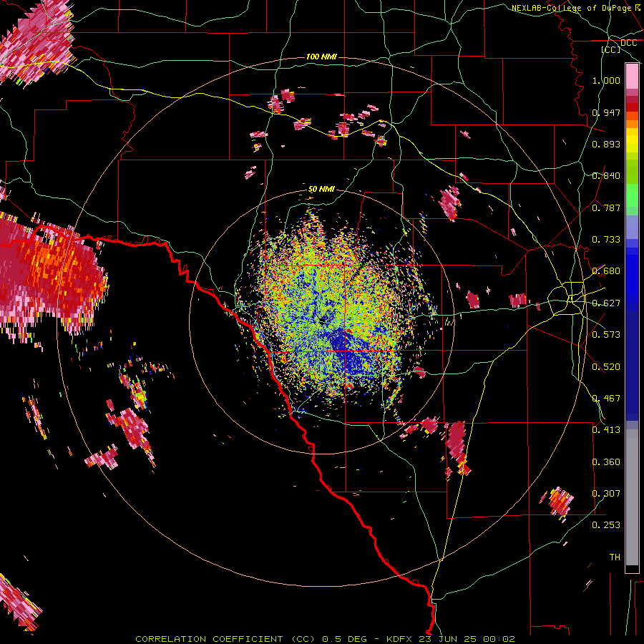644x644 pixels.
Task: Pick the light pink top color bar segment
Action: [x=632, y=77]
